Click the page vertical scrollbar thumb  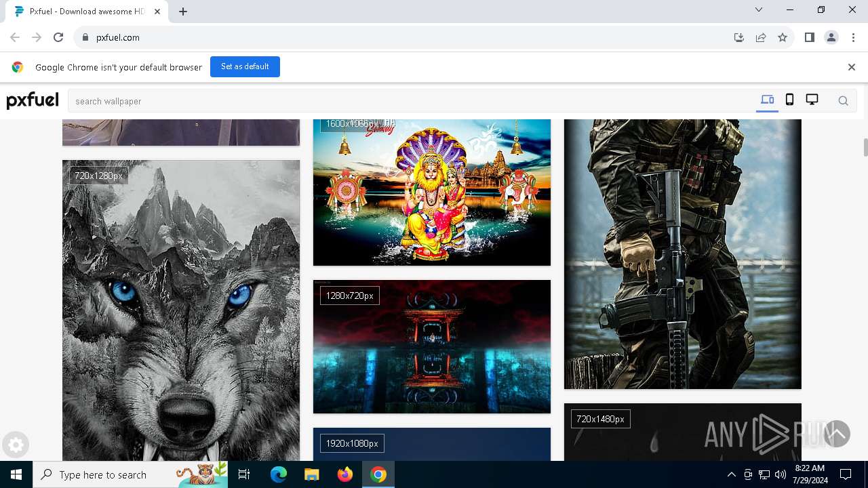(x=865, y=147)
